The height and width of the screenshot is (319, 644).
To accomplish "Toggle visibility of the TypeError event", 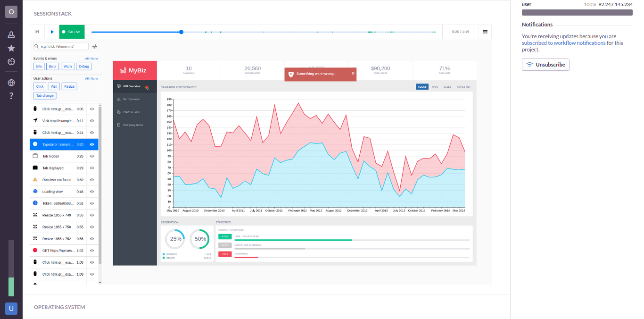I will pos(92,144).
